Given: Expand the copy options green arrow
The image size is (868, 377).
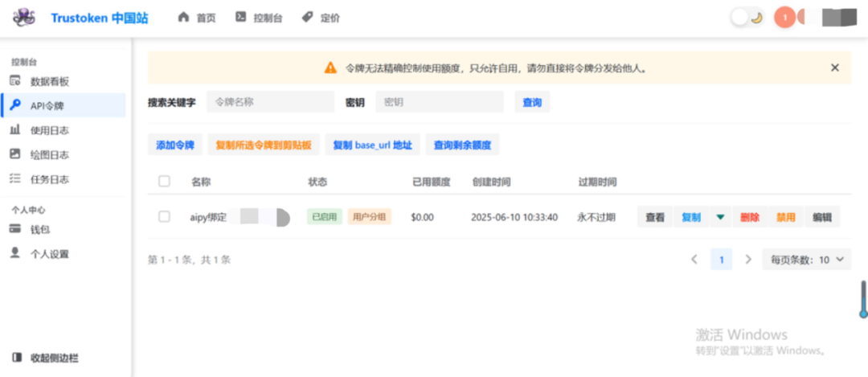Looking at the screenshot, I should click(x=719, y=218).
